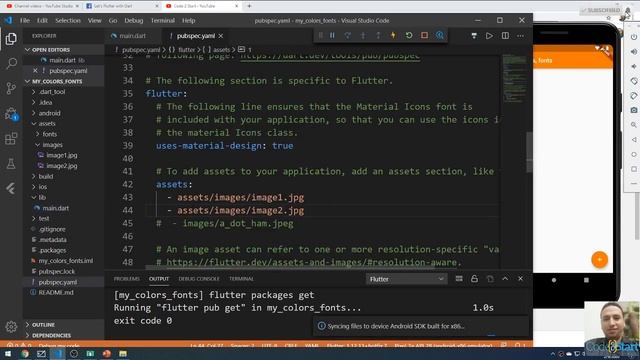The height and width of the screenshot is (360, 640).
Task: Open the Source Control view
Action: tap(11, 88)
